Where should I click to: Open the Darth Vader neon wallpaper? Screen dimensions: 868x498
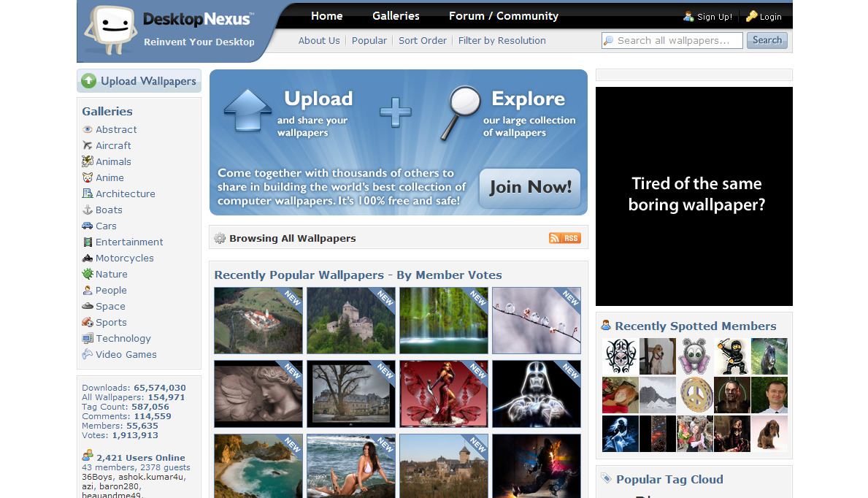(x=537, y=394)
